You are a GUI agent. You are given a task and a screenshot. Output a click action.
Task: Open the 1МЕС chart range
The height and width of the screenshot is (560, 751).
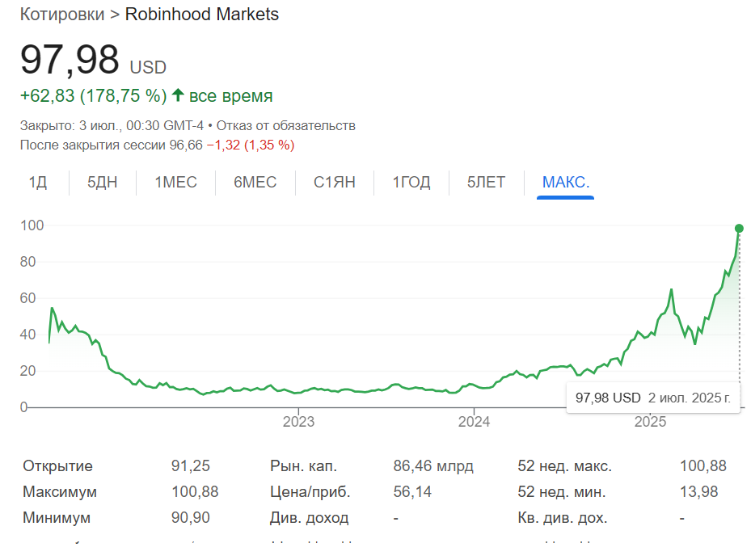coord(176,183)
